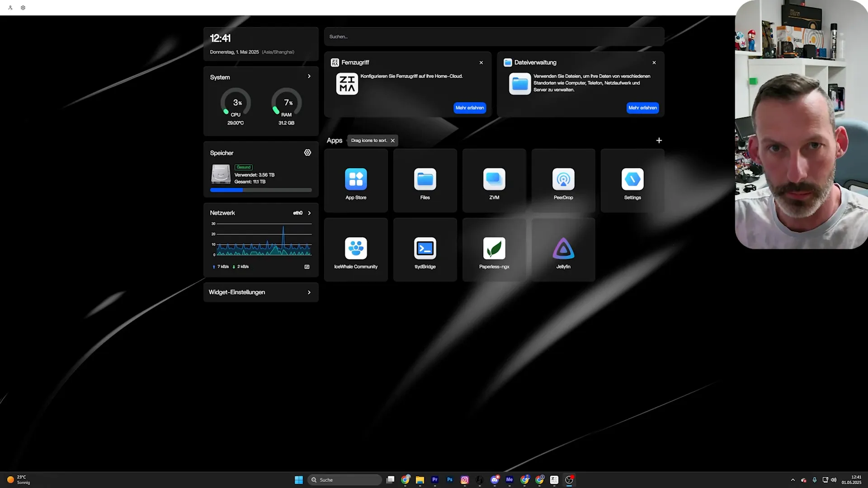Open the Settings app tile
Image resolution: width=868 pixels, height=488 pixels.
point(632,181)
